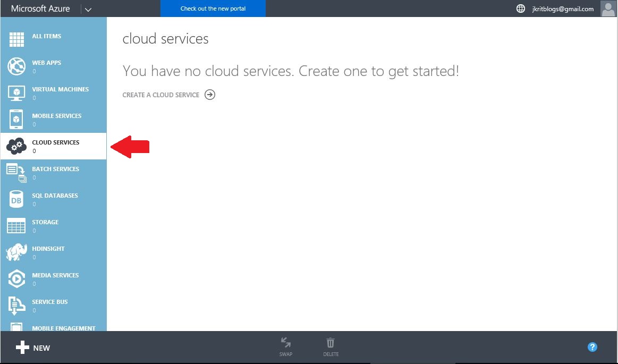Go to SQL DATABASES section
The width and height of the screenshot is (618, 364).
(x=55, y=196)
